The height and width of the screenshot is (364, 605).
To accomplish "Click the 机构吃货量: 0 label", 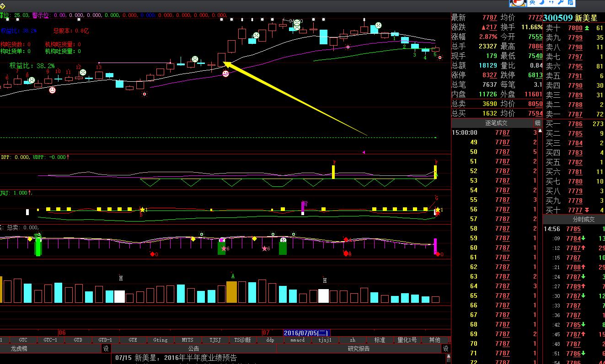I will coord(63,44).
